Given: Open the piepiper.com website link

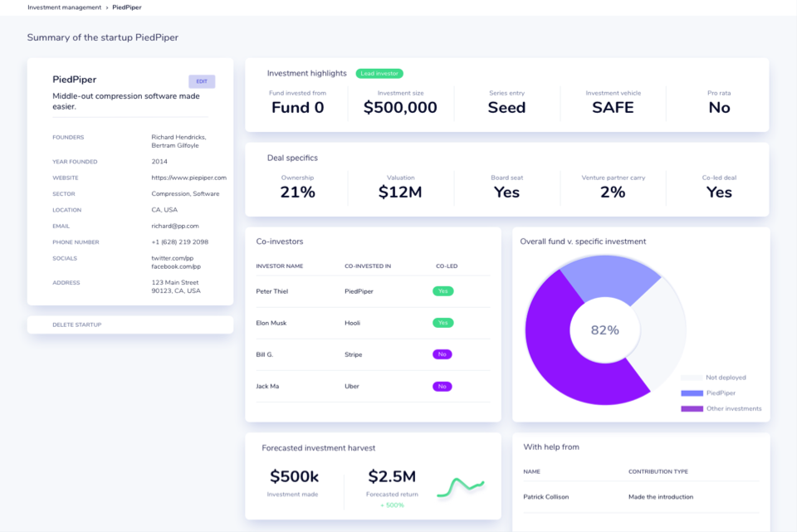Looking at the screenshot, I should point(188,178).
